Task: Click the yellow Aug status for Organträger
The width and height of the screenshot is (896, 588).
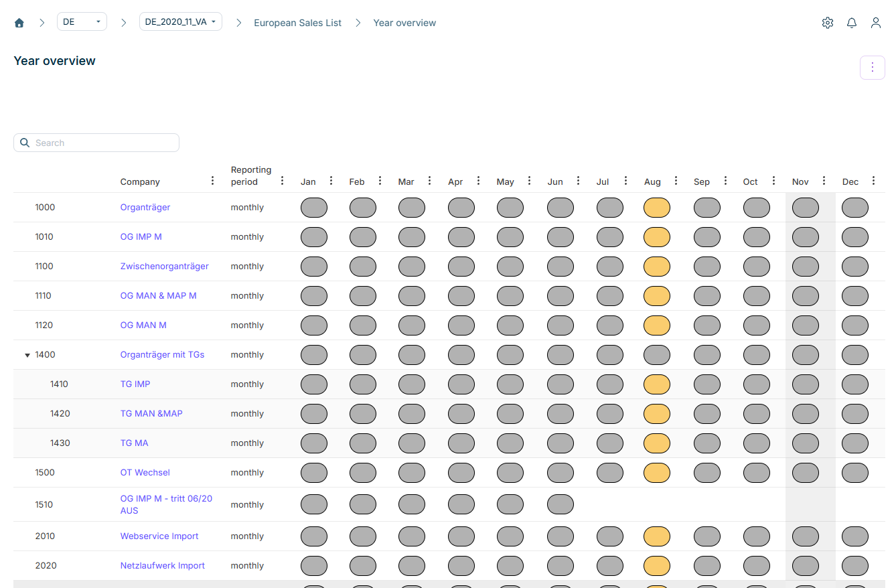Action: coord(657,208)
